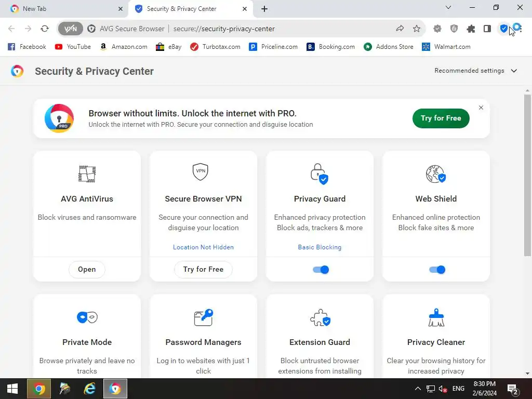Open the Turbotax.com bookmark

coord(215,47)
